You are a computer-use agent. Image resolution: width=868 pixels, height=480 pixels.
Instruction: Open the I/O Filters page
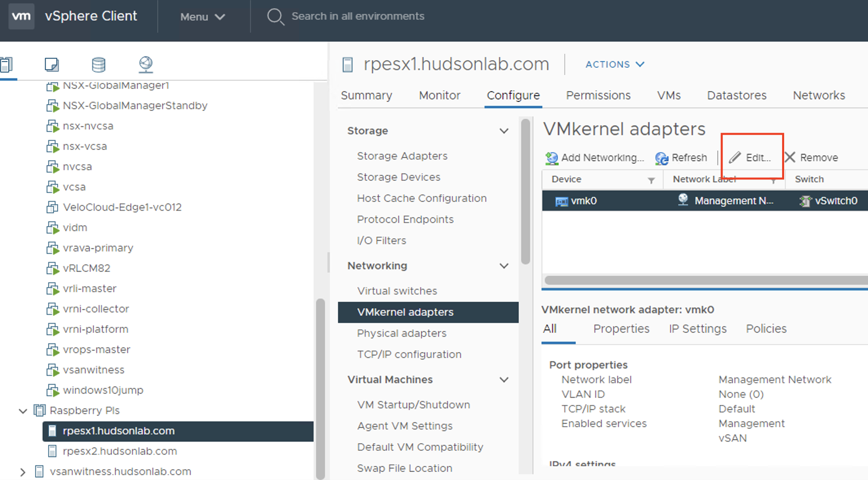(381, 241)
